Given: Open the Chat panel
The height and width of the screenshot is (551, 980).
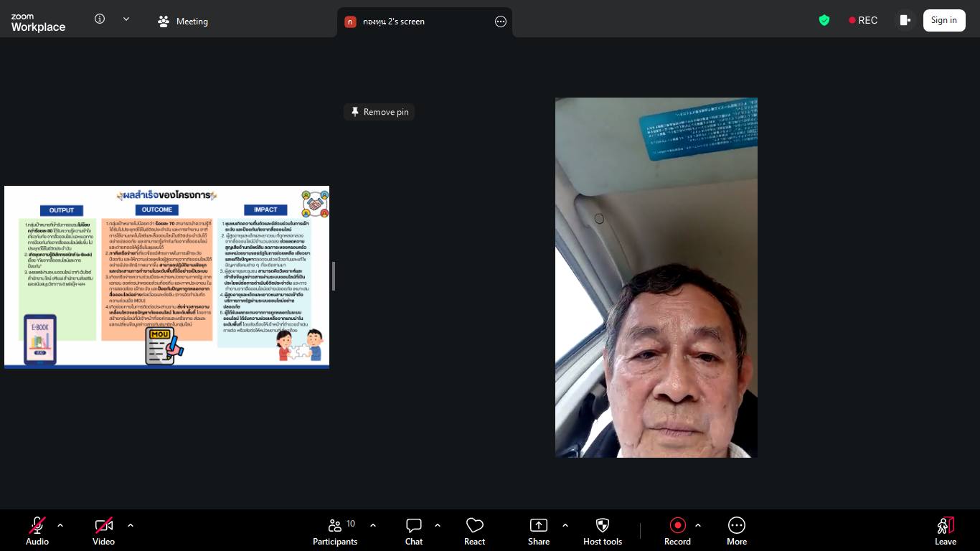Looking at the screenshot, I should click(x=414, y=531).
